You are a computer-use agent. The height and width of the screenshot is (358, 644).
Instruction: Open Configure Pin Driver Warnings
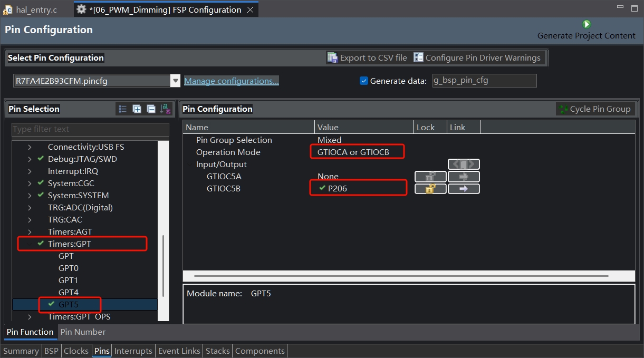tap(477, 57)
